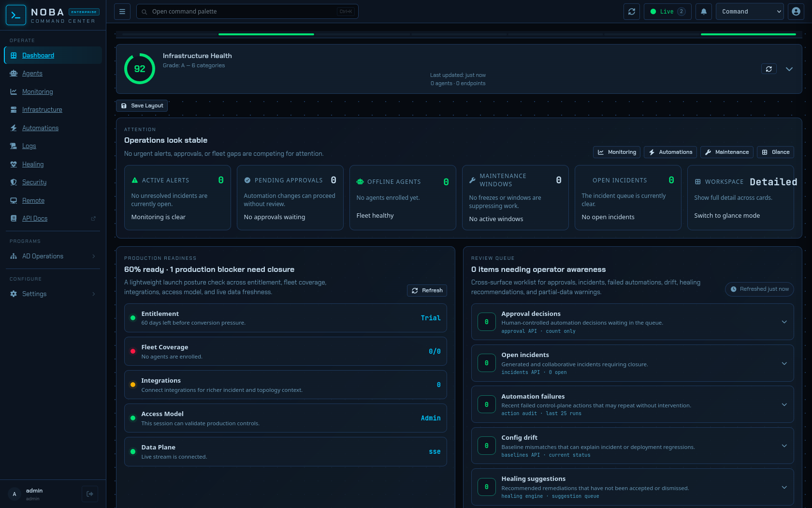Click the Healing heartbeat icon in sidebar

14,164
